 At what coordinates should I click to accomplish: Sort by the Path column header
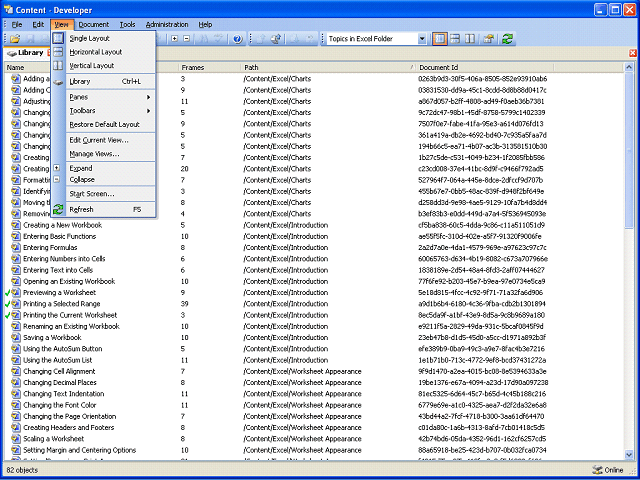point(328,67)
